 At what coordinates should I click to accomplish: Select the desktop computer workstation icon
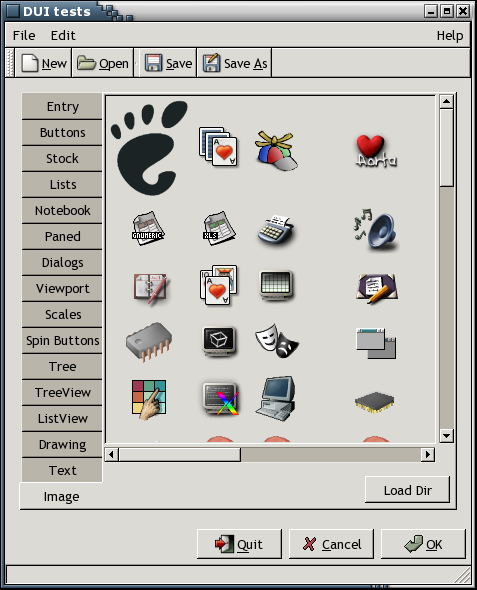276,398
